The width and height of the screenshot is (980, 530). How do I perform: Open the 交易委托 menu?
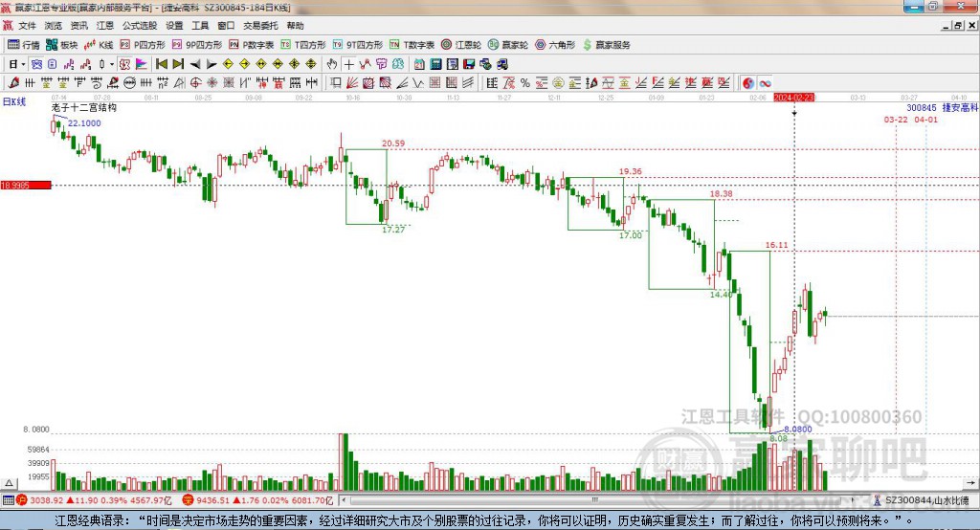(x=260, y=26)
